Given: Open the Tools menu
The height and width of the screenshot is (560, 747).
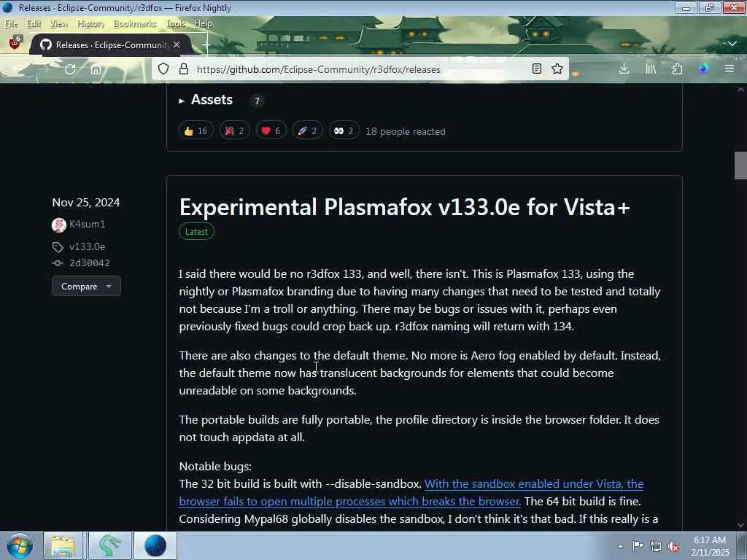Looking at the screenshot, I should (x=175, y=23).
